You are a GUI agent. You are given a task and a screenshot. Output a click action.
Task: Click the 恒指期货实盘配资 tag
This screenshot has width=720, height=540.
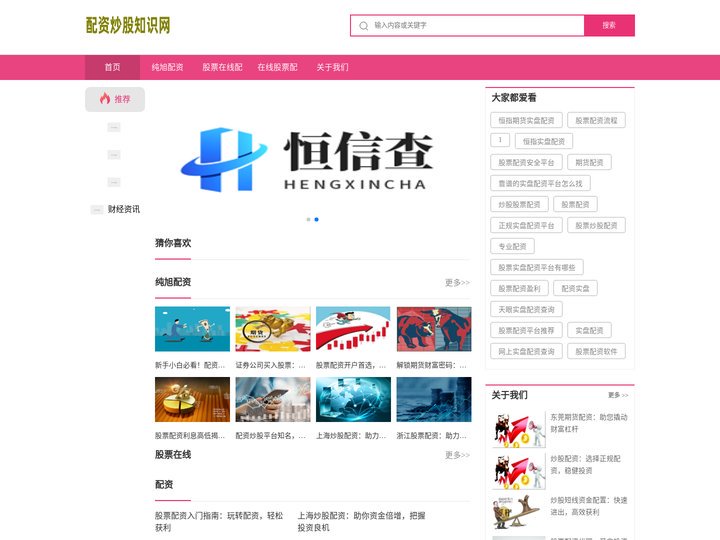526,120
